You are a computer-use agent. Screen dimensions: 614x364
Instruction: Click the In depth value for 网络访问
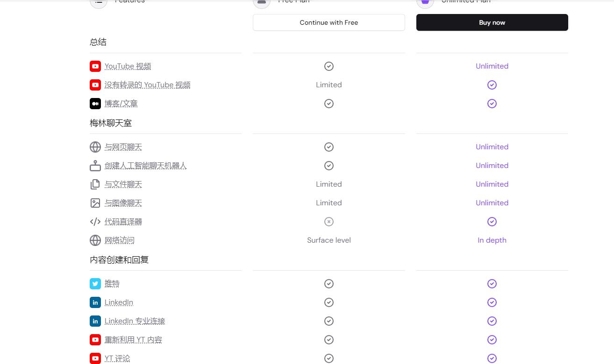(x=492, y=240)
